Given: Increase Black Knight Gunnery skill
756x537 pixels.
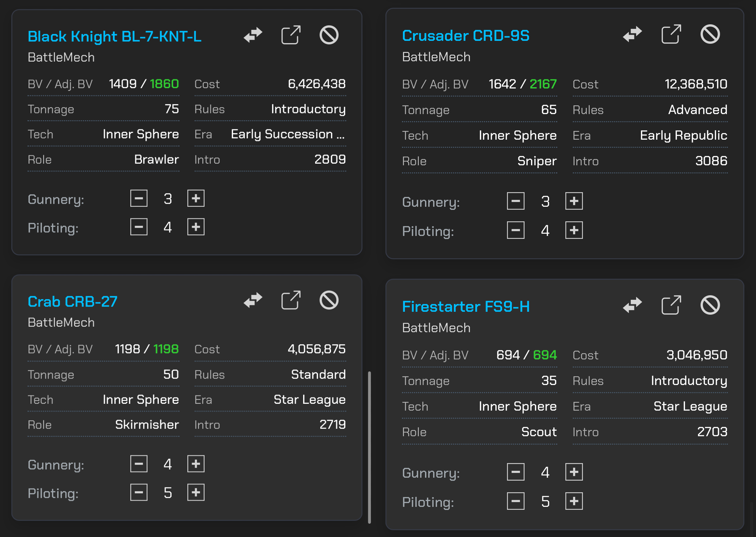Looking at the screenshot, I should click(x=196, y=198).
